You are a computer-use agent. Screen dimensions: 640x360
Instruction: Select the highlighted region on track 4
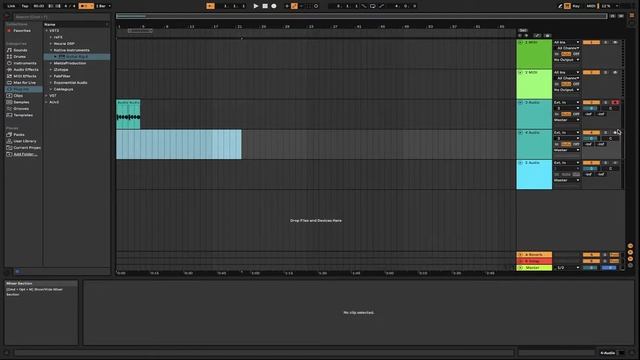pyautogui.click(x=179, y=144)
